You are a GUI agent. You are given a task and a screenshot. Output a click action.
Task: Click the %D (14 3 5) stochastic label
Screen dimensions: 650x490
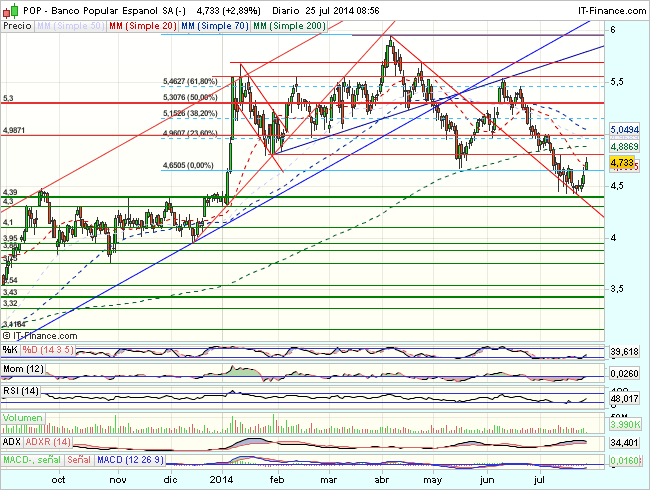click(x=48, y=350)
